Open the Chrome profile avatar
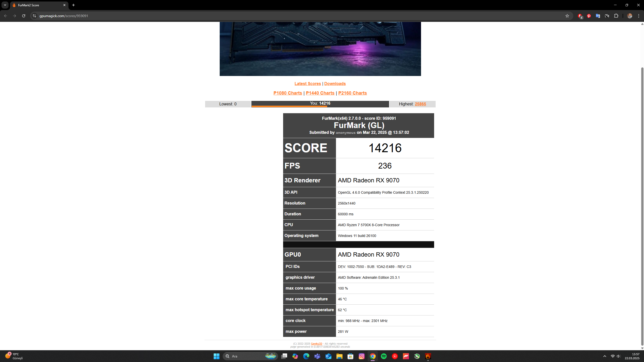 [630, 16]
